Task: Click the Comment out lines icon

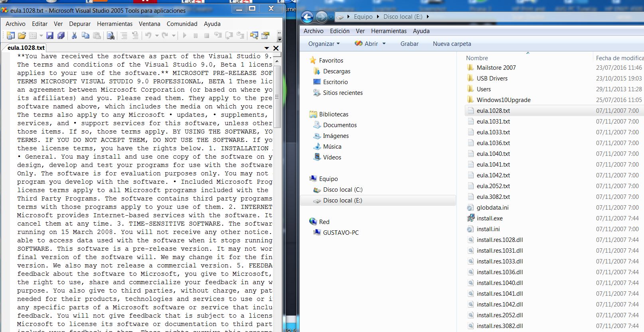Action: tap(124, 35)
